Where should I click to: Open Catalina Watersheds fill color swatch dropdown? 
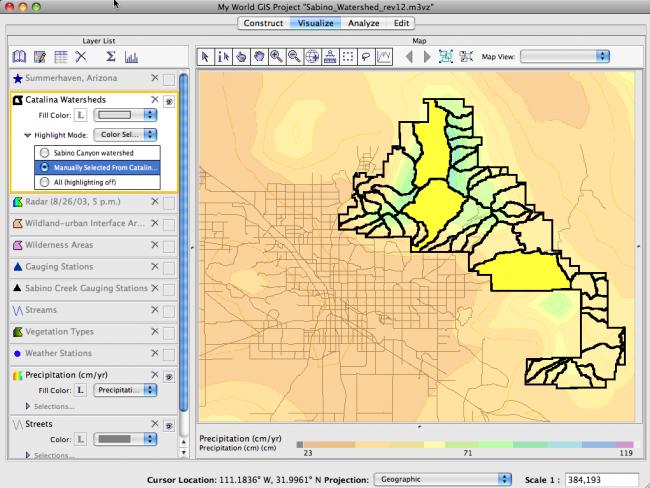[125, 115]
